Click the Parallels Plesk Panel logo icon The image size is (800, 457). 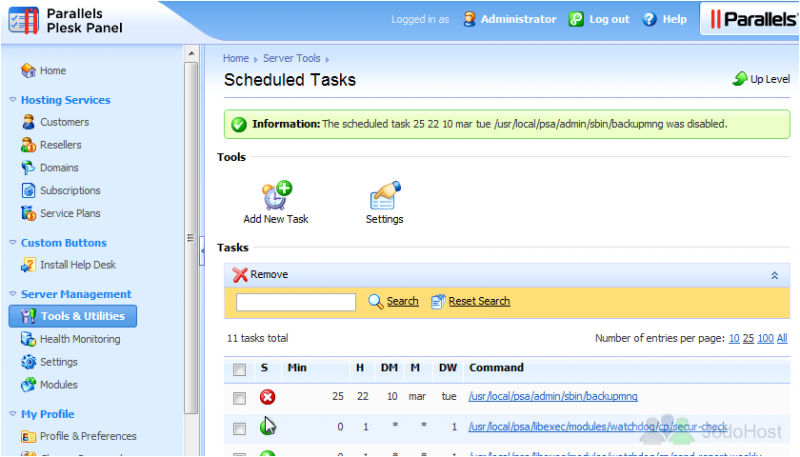point(23,21)
